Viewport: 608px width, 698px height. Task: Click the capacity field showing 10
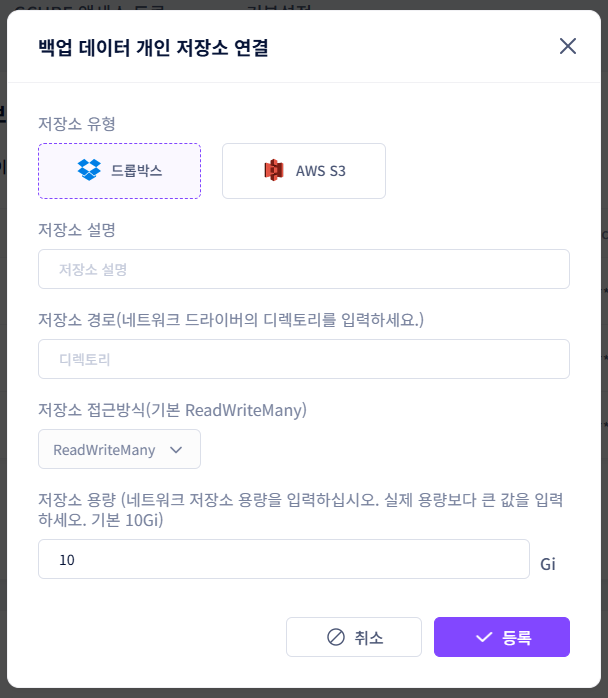(284, 559)
